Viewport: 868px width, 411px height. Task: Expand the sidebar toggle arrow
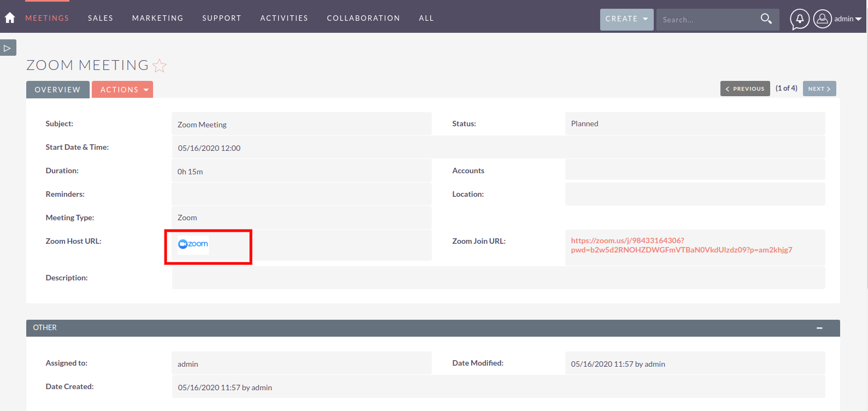click(x=8, y=48)
